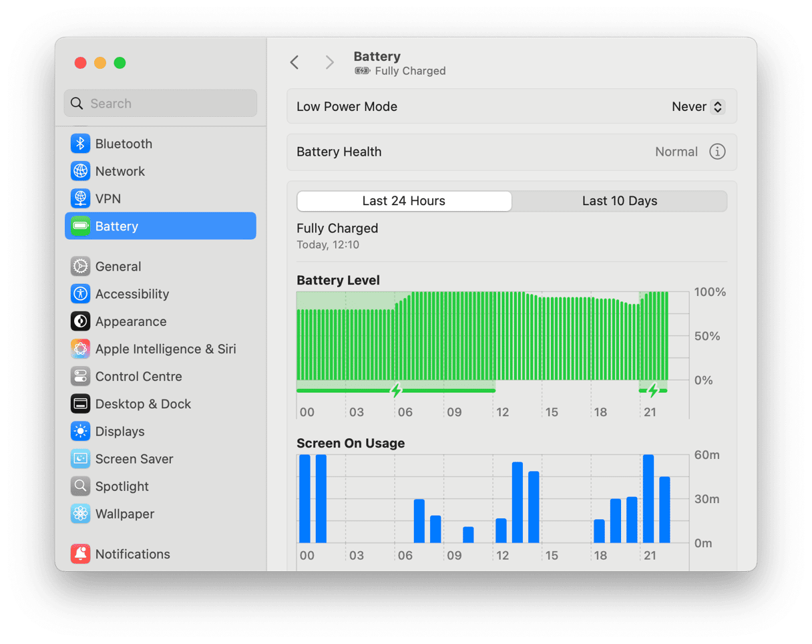Screen dimensions: 812x644
Task: Go back using the left chevron
Action: coord(294,63)
